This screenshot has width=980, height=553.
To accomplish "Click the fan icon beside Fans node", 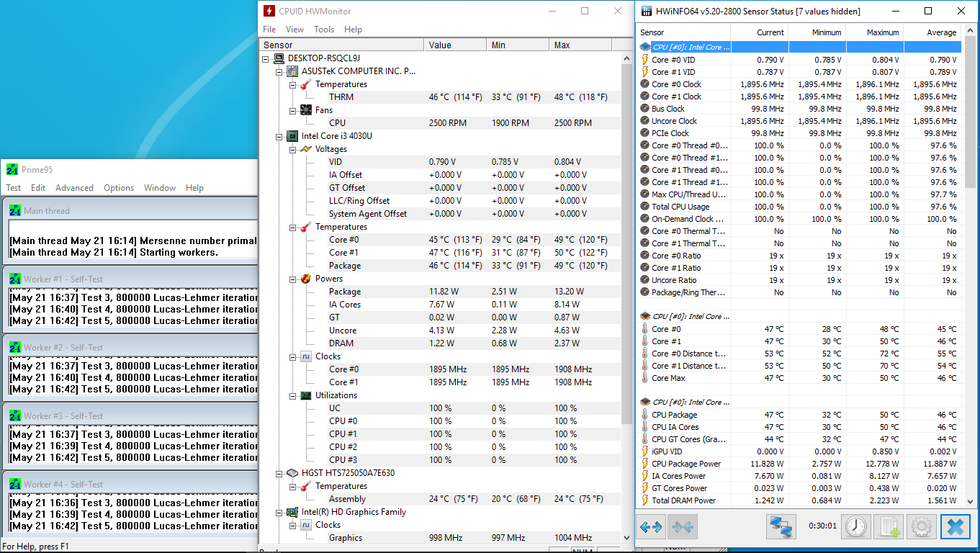I will [x=305, y=110].
